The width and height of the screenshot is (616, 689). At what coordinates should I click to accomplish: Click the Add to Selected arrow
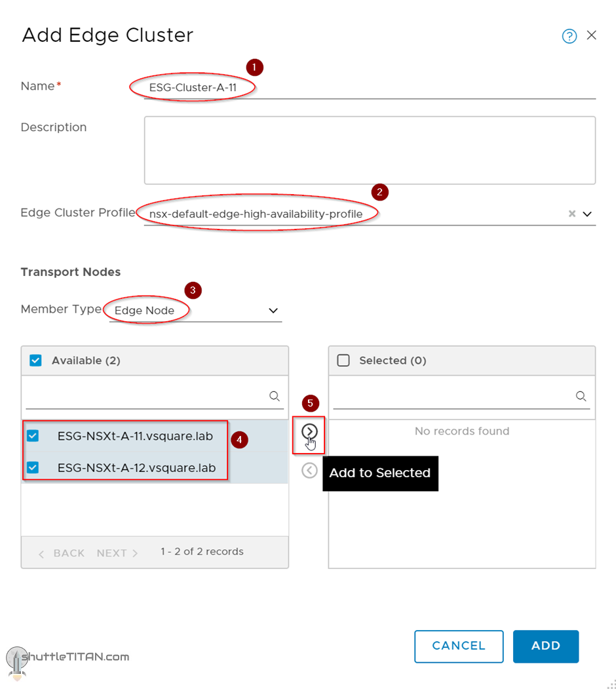[309, 431]
